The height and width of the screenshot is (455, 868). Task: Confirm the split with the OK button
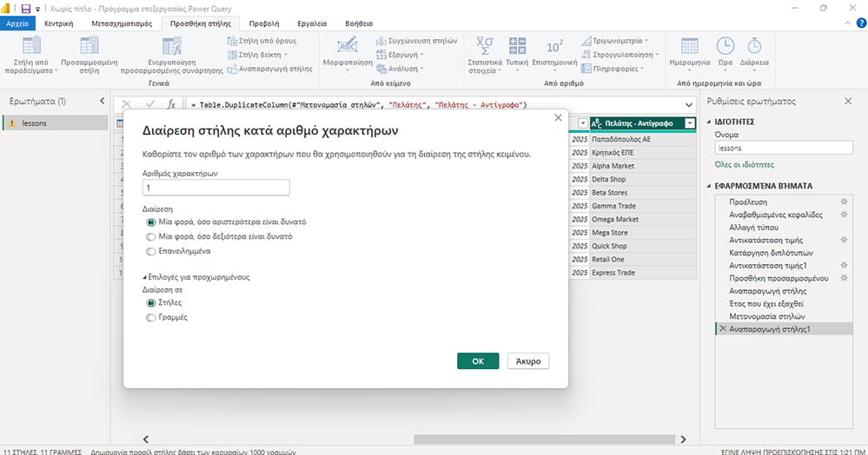(478, 361)
